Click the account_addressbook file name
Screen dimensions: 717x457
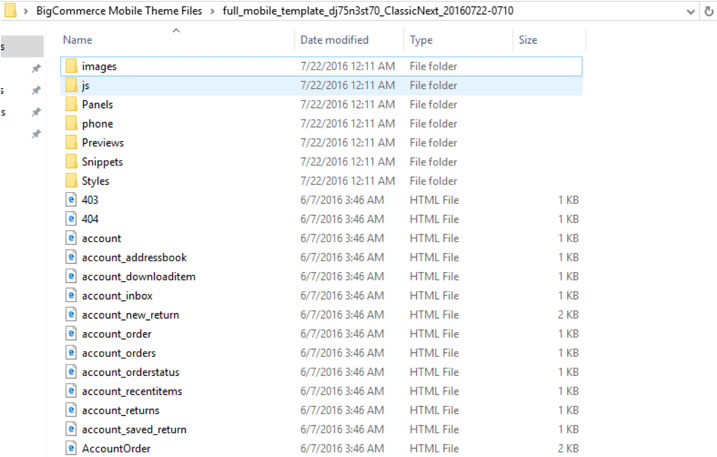[134, 258]
